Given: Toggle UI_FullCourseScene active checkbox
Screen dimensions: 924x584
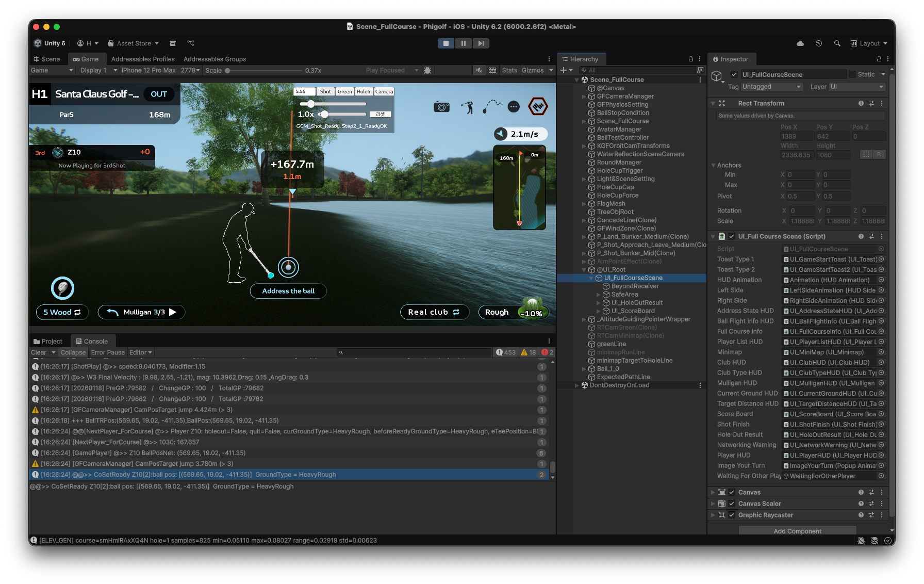Looking at the screenshot, I should [x=734, y=74].
